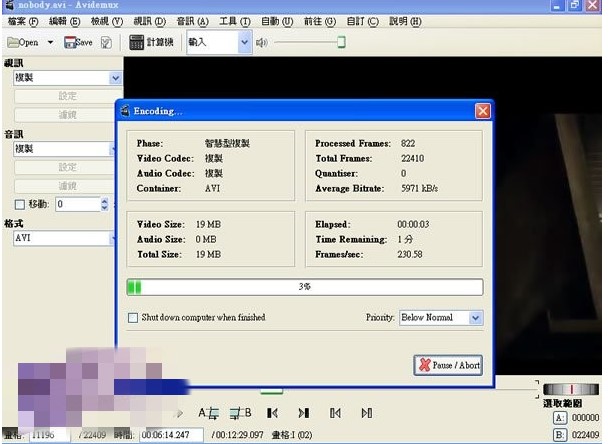Open the 工具 (T) menu
The image size is (609, 444).
coord(234,21)
